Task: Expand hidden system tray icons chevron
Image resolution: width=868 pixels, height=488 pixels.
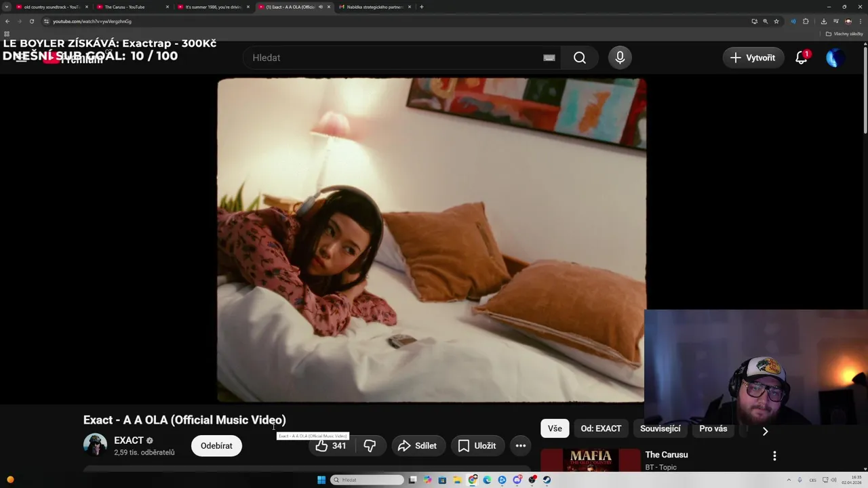Action: click(x=789, y=480)
